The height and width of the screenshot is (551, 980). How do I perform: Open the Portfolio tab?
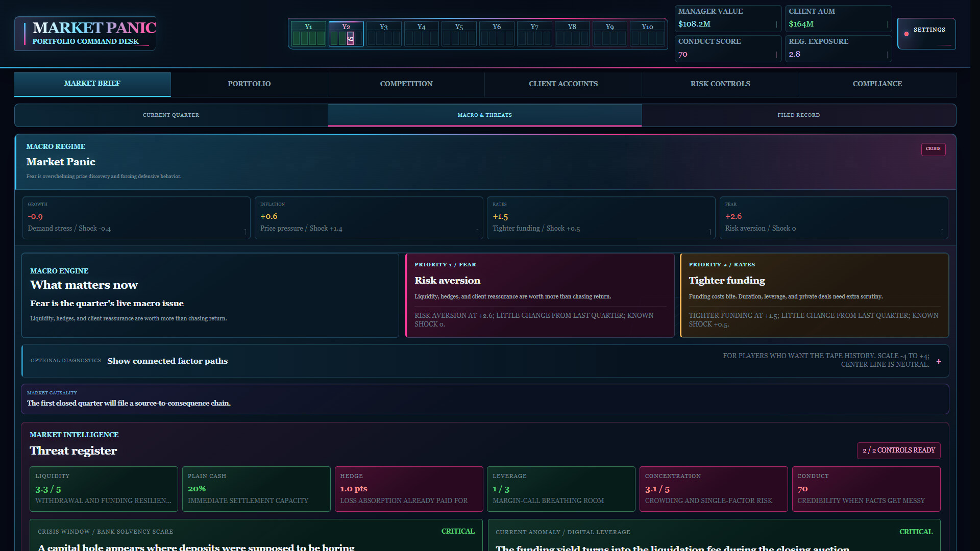coord(249,84)
